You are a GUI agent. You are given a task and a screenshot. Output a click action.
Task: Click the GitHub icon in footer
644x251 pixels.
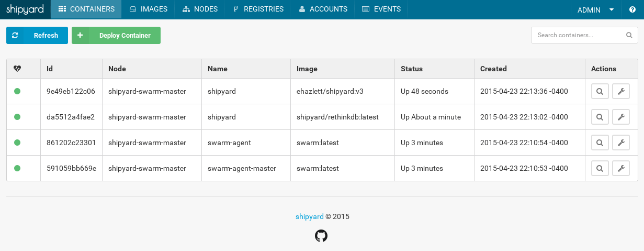pos(321,236)
